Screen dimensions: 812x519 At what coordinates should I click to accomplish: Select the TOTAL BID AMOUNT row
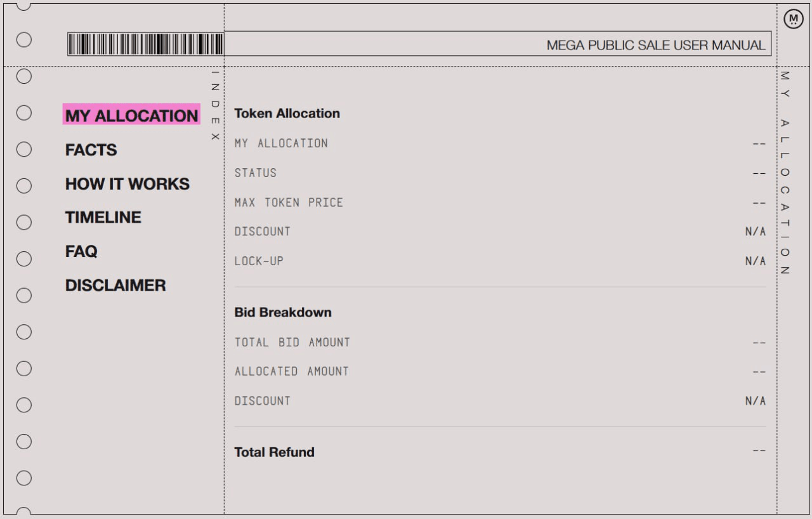pyautogui.click(x=292, y=343)
